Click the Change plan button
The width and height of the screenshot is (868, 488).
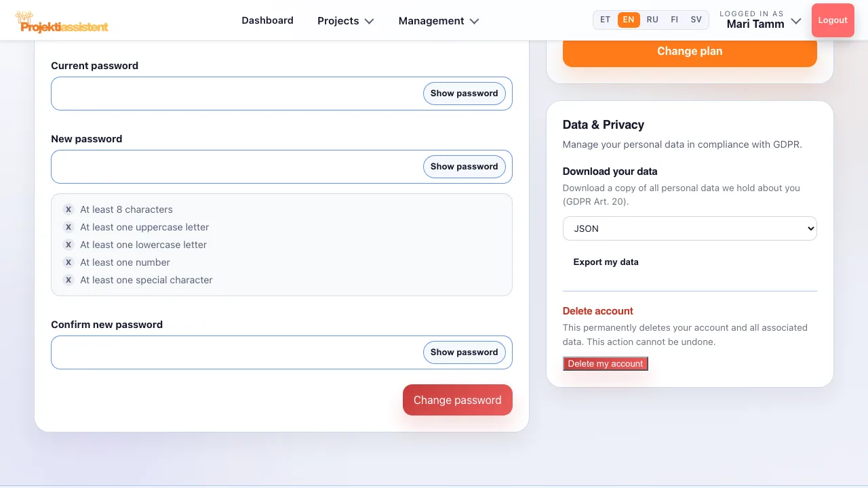pyautogui.click(x=690, y=52)
